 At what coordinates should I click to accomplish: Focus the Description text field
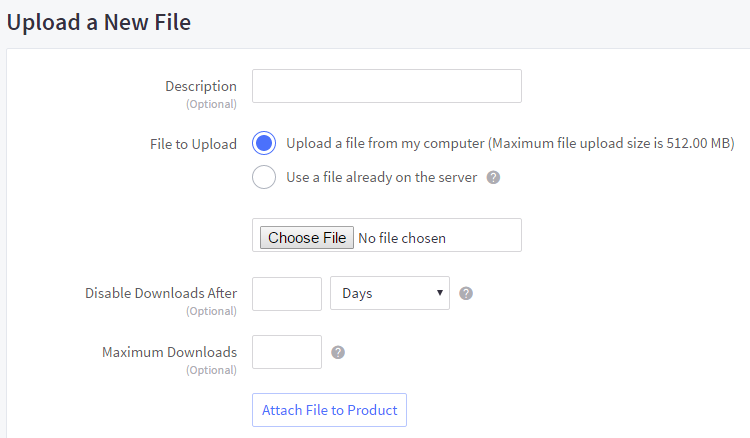386,86
